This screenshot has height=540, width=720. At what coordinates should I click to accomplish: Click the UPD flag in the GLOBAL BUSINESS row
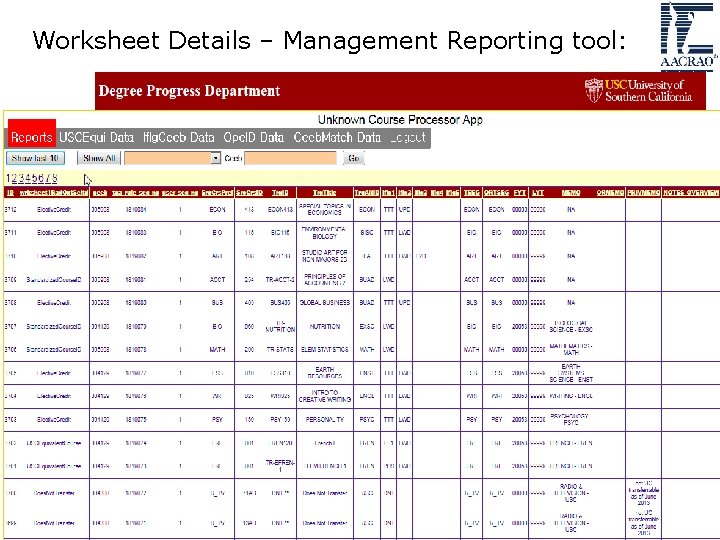(x=404, y=303)
